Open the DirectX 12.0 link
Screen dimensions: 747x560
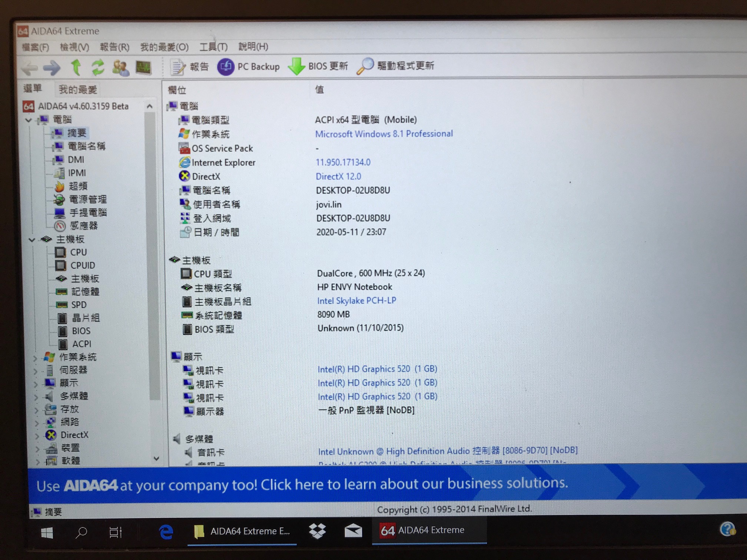[338, 176]
